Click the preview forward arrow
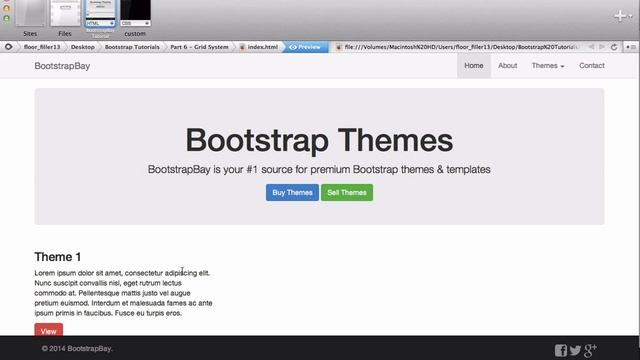Viewport: 640px width, 360px height. (602, 47)
